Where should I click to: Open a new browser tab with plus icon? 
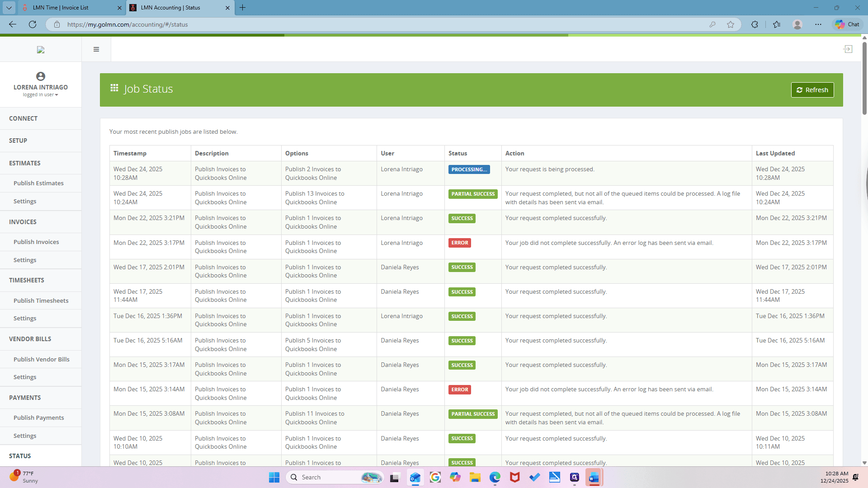[243, 8]
